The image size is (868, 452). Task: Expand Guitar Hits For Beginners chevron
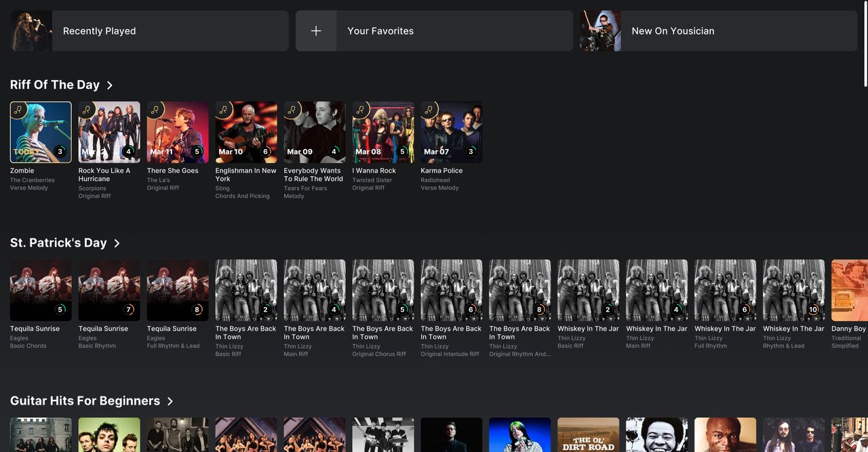tap(170, 400)
